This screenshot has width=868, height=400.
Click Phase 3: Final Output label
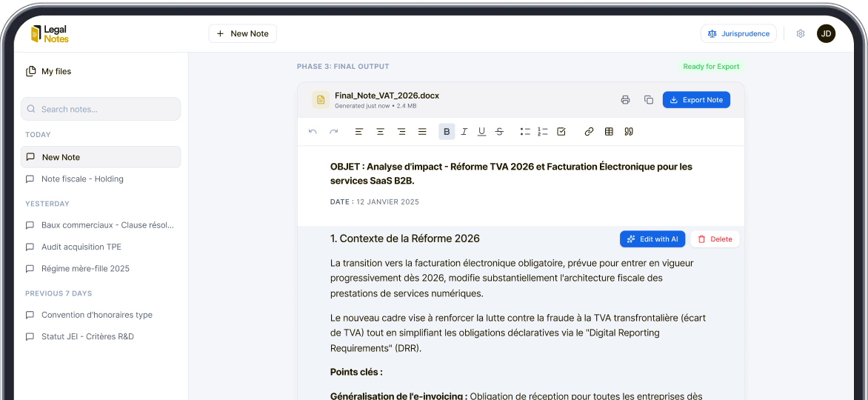[x=343, y=67]
